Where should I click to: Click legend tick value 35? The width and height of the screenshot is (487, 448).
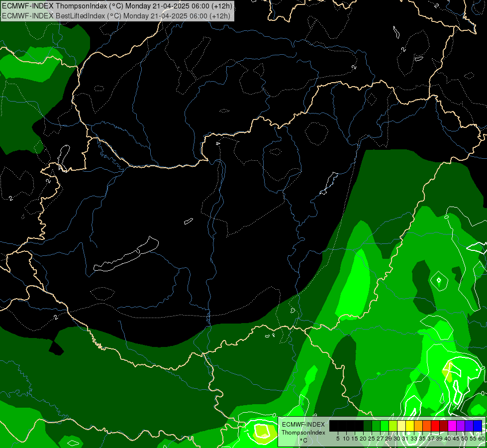tap(422, 439)
